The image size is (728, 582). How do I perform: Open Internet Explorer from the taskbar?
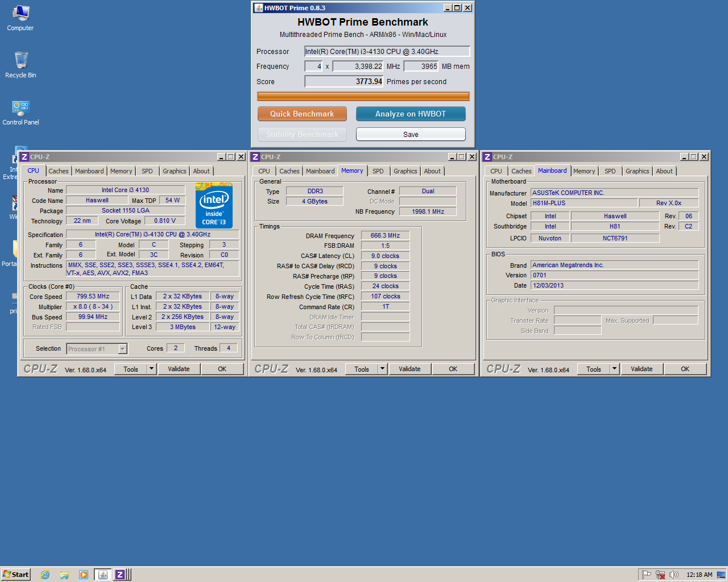tap(45, 575)
